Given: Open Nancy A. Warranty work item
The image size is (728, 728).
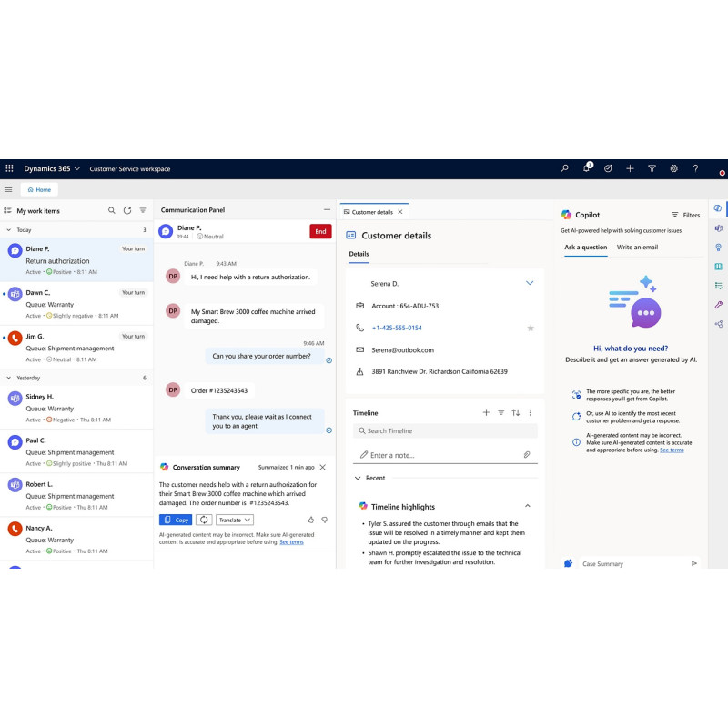Looking at the screenshot, I should coord(76,539).
